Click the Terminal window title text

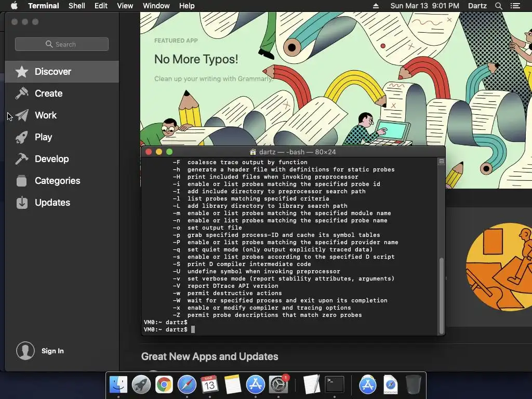pos(297,152)
